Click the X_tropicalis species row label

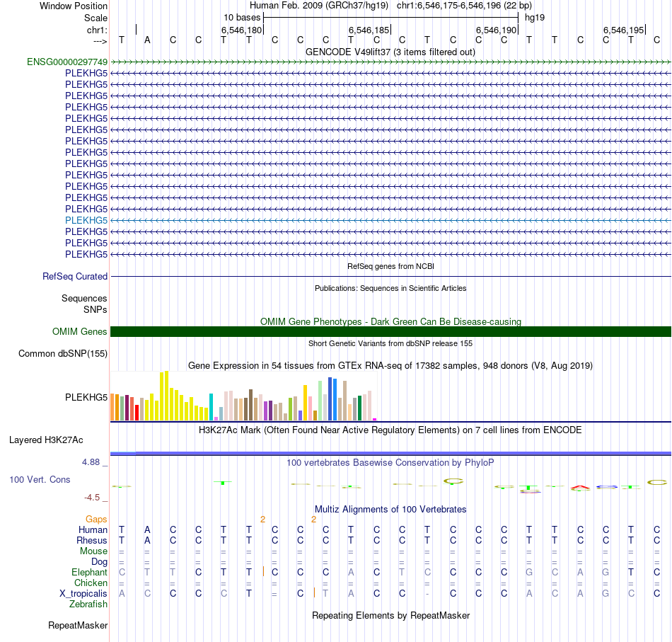[83, 594]
